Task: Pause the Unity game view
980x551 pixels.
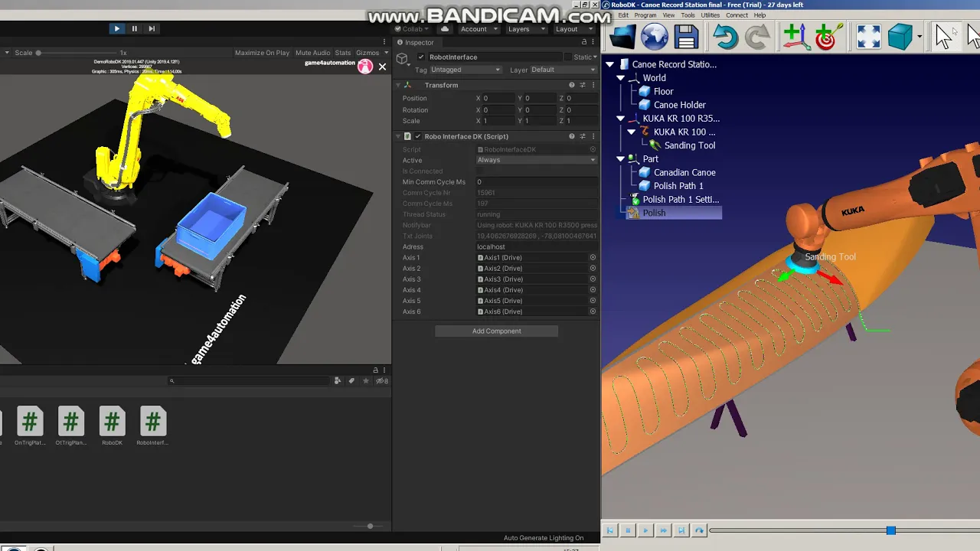Action: point(134,28)
